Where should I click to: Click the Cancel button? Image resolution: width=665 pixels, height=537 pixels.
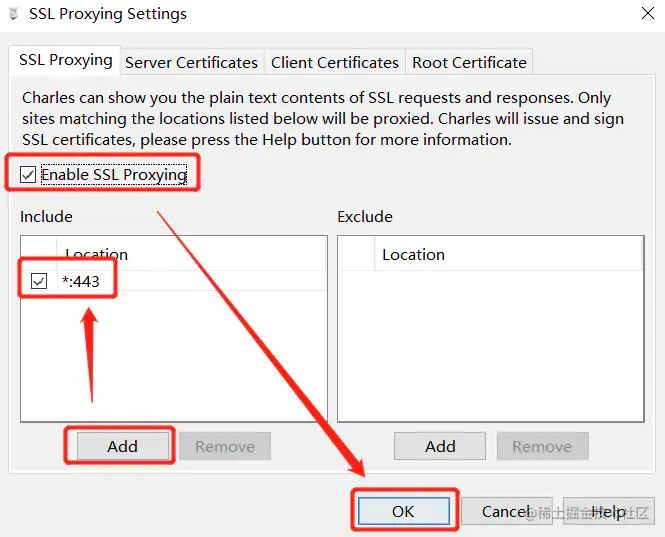click(506, 511)
